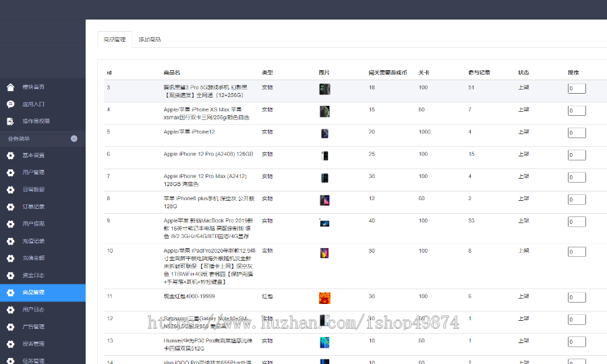Open thumbnail of iPhone 12 Pro Max row
Image resolution: width=607 pixels, height=364 pixels.
pos(324,178)
